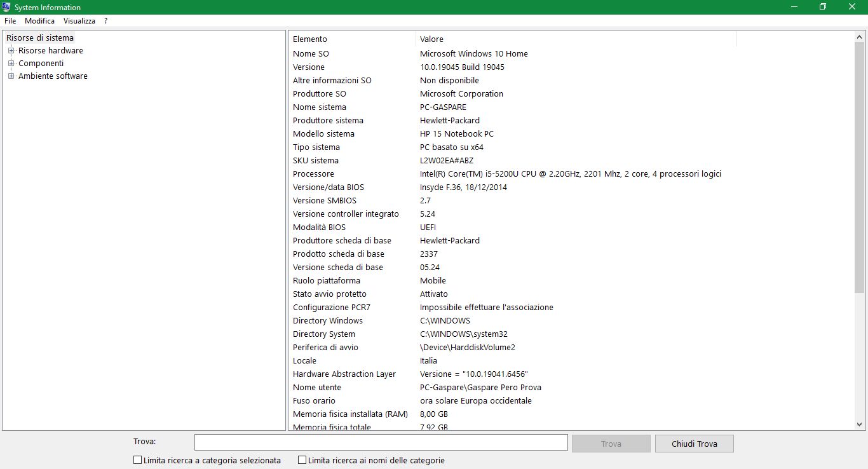Select the 'Modello sistema' row label
The height and width of the screenshot is (469, 868).
323,134
